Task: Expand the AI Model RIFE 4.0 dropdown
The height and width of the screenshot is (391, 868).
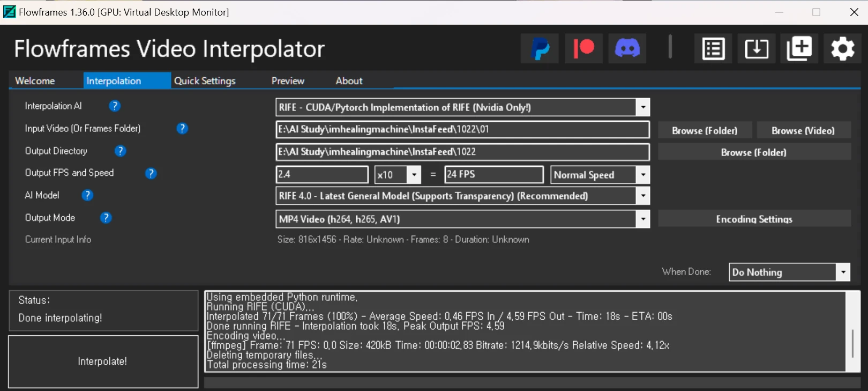Action: [x=643, y=196]
